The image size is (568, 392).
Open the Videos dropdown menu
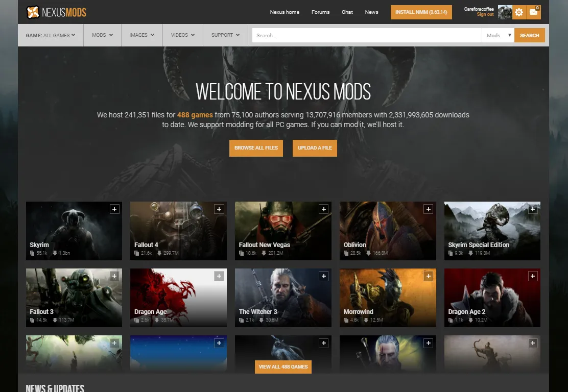(x=183, y=35)
